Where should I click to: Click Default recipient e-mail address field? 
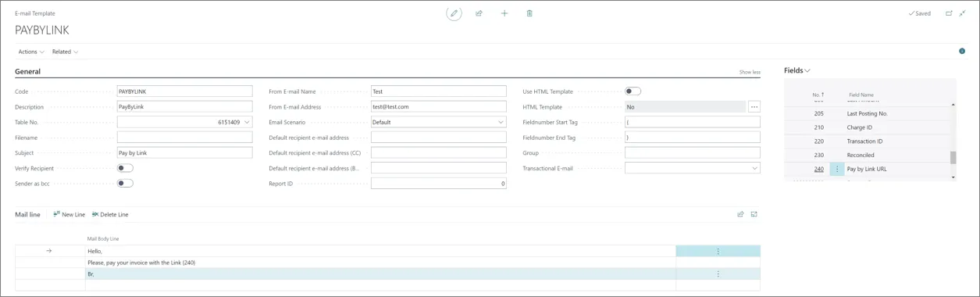tap(438, 138)
